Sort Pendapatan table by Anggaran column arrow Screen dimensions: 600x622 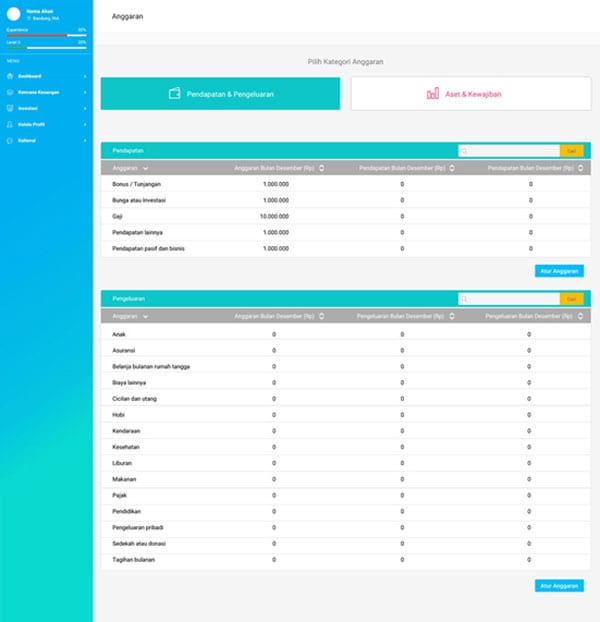click(x=145, y=168)
